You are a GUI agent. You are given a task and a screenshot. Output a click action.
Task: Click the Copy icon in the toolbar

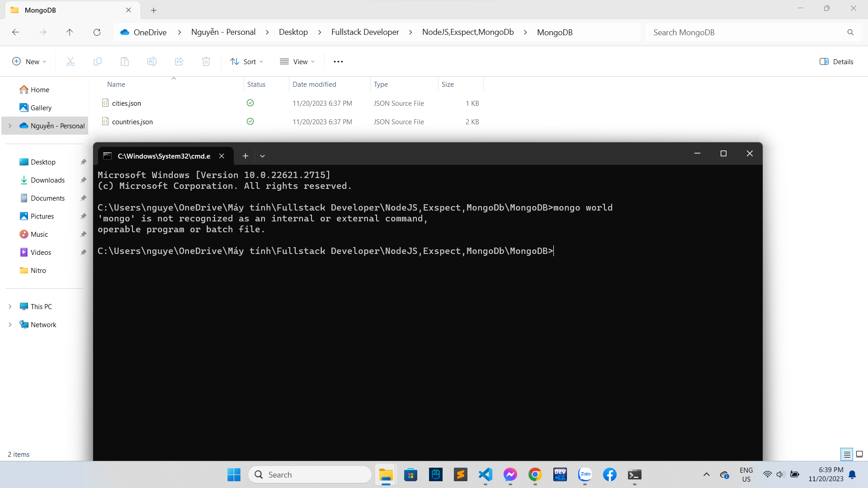pyautogui.click(x=98, y=61)
